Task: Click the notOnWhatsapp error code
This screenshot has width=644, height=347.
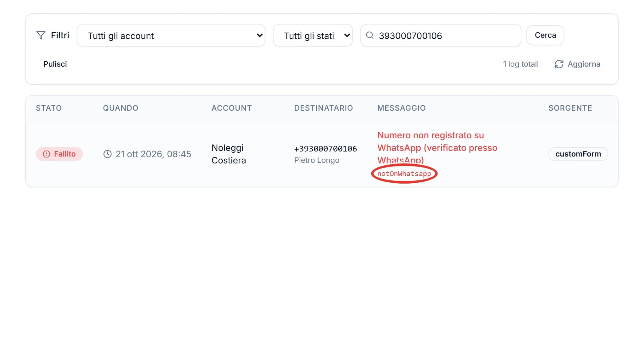Action: pos(404,174)
